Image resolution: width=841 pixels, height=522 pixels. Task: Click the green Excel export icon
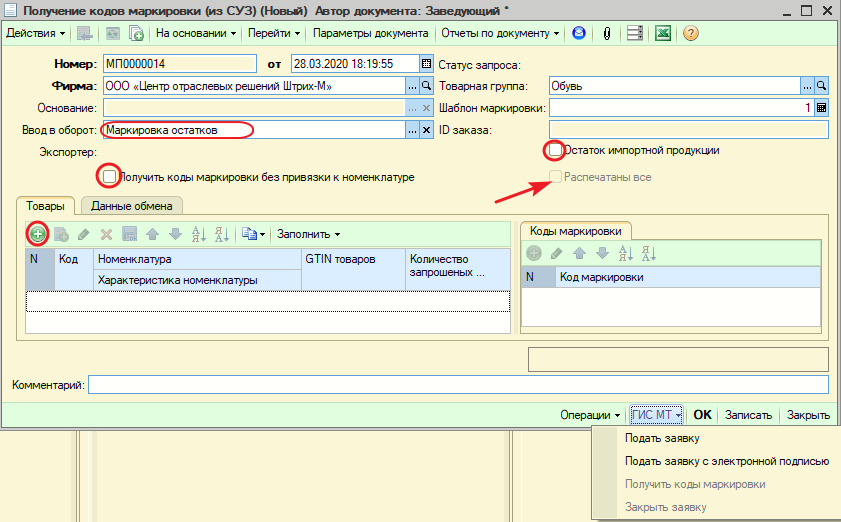pyautogui.click(x=662, y=33)
